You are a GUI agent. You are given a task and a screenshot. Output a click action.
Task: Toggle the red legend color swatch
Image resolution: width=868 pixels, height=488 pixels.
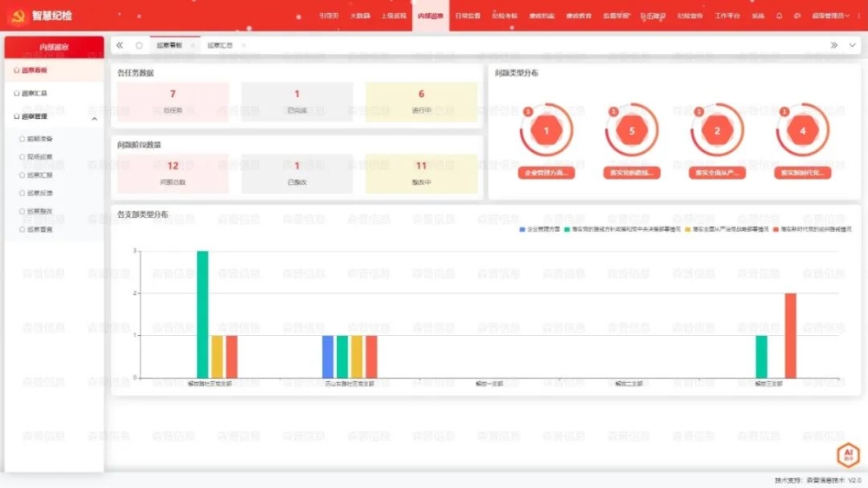click(x=777, y=229)
